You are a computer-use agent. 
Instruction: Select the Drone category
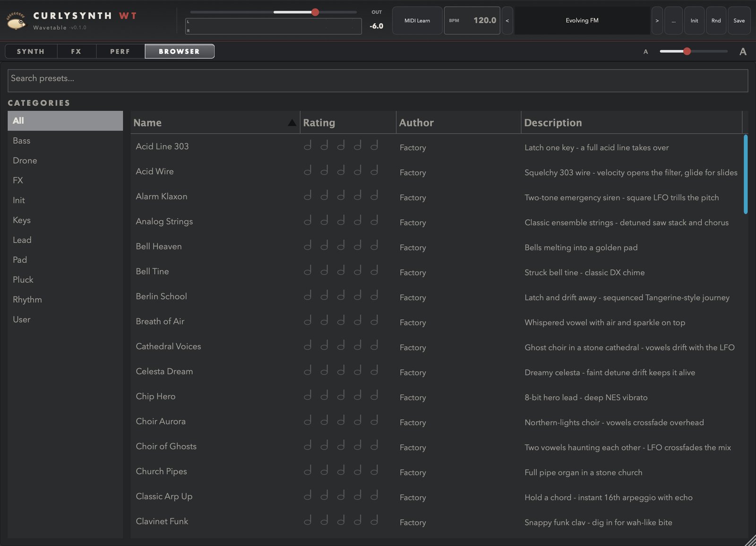tap(65, 160)
